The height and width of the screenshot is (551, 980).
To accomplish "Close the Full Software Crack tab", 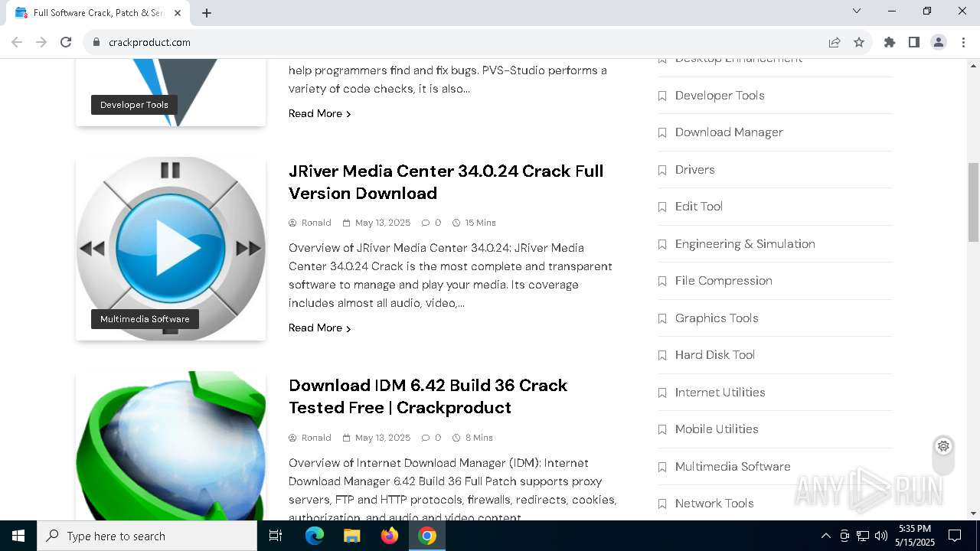I will click(178, 13).
